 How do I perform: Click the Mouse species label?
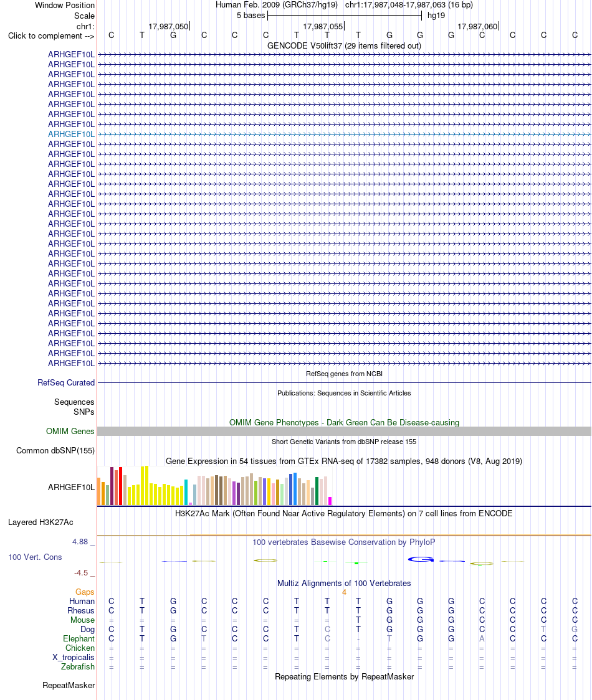(82, 620)
